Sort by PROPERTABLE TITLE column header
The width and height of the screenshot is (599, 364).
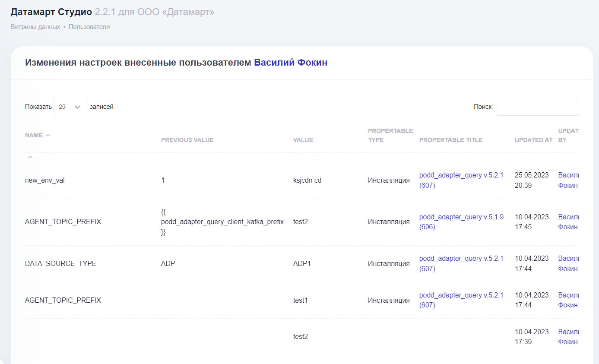click(450, 139)
